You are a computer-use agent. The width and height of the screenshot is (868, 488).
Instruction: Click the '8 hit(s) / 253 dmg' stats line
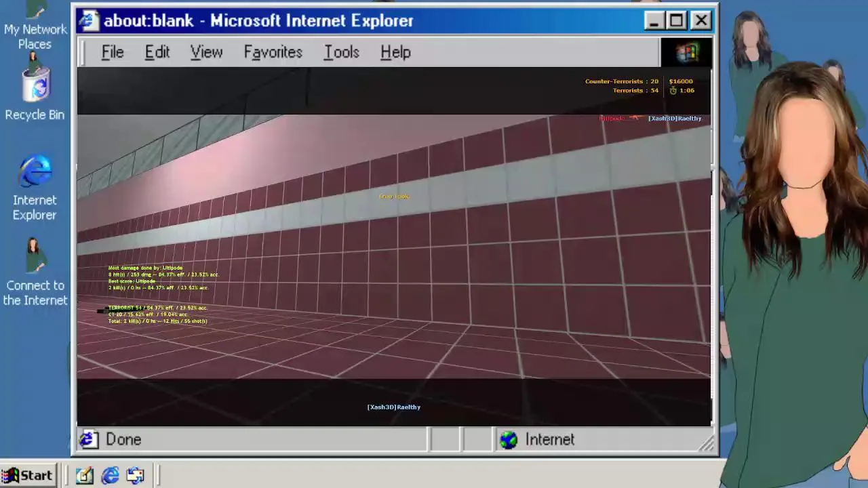(163, 274)
